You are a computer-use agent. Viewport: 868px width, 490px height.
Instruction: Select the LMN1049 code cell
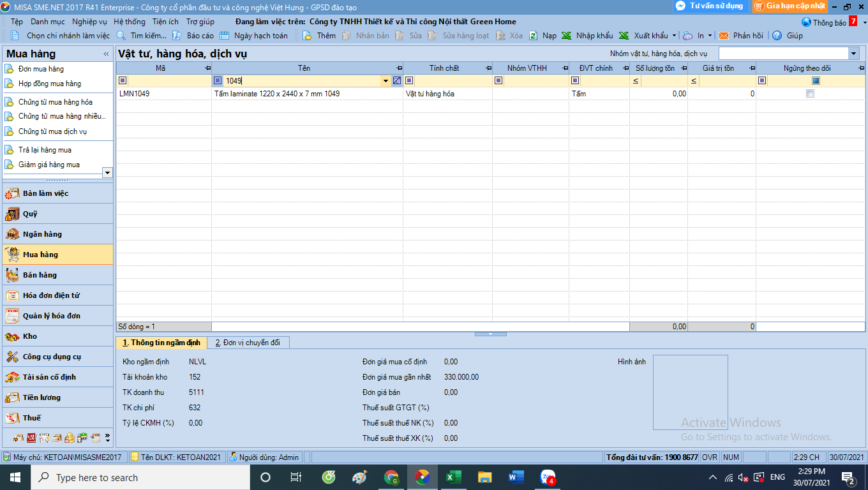click(164, 93)
